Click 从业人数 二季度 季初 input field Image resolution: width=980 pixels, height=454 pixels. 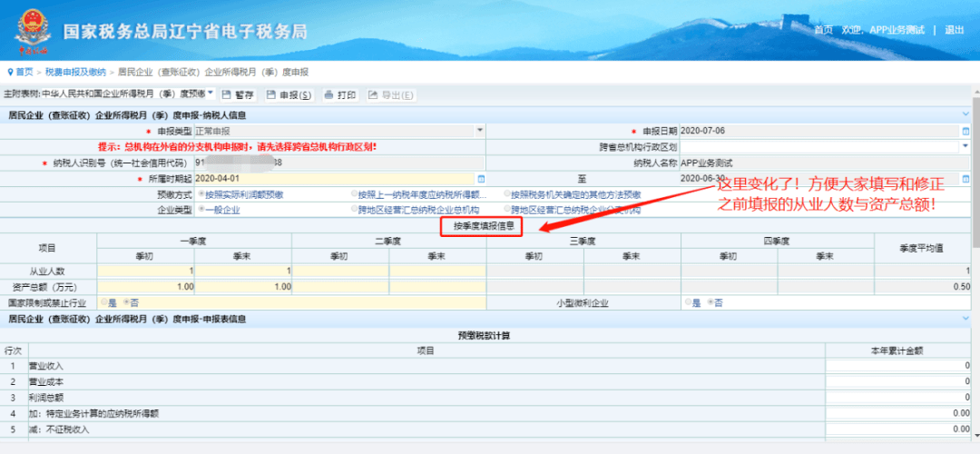340,271
